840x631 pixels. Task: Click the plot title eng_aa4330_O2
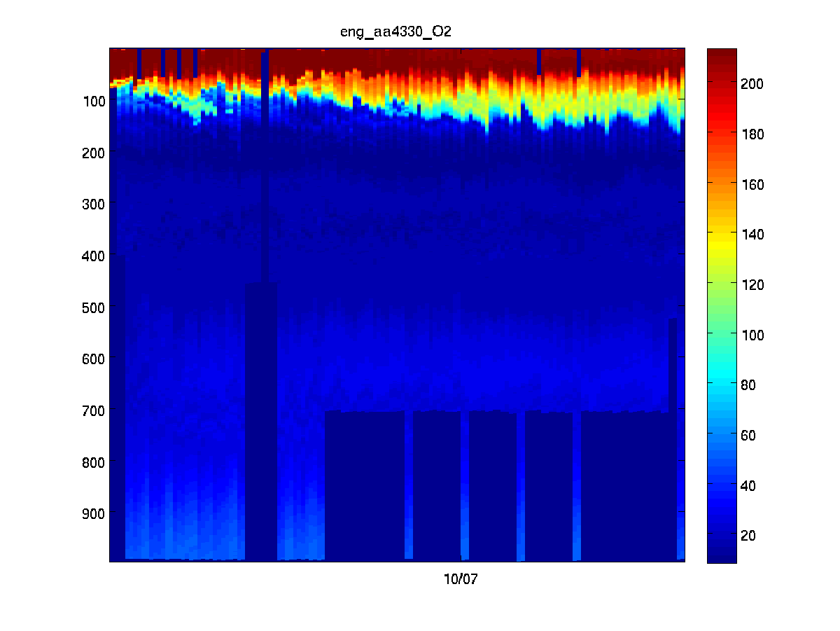coord(397,32)
